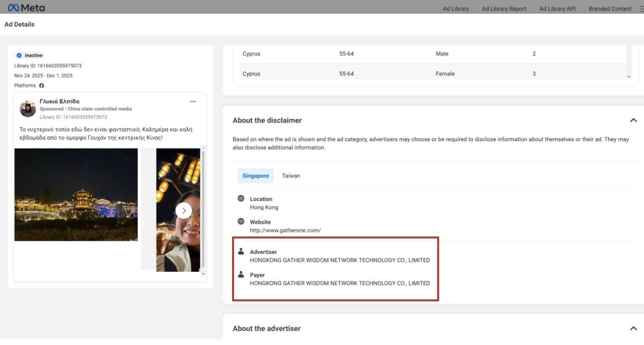Open the three-dot menu on the ad card
Viewport: 644px width, 345px height.
[193, 101]
